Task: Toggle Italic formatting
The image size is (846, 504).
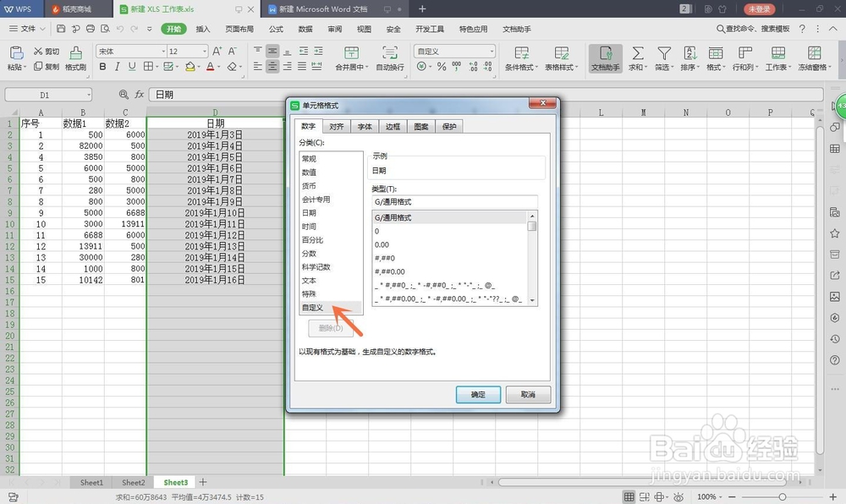Action: point(117,66)
